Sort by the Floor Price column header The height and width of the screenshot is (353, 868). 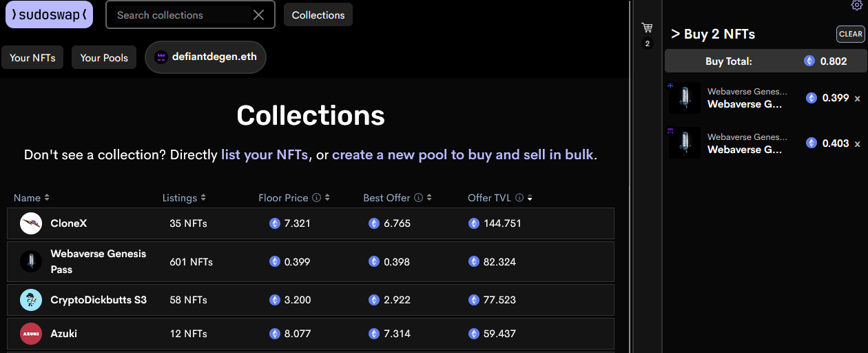(x=283, y=198)
